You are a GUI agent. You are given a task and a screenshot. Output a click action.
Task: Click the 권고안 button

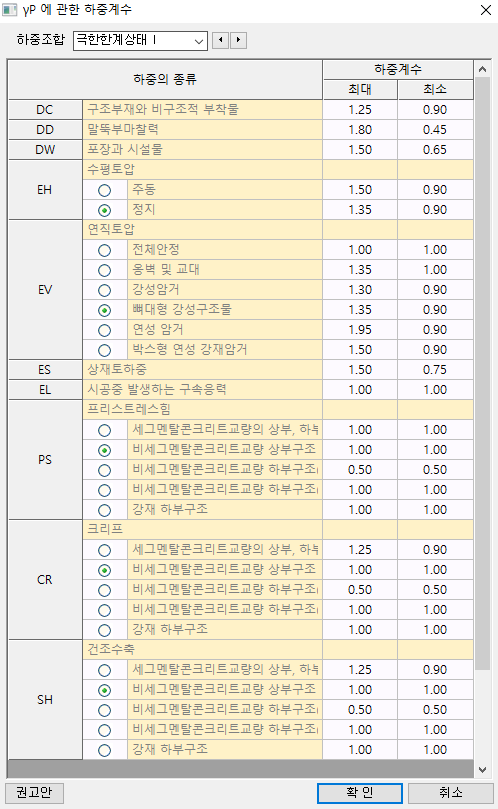coord(34,792)
